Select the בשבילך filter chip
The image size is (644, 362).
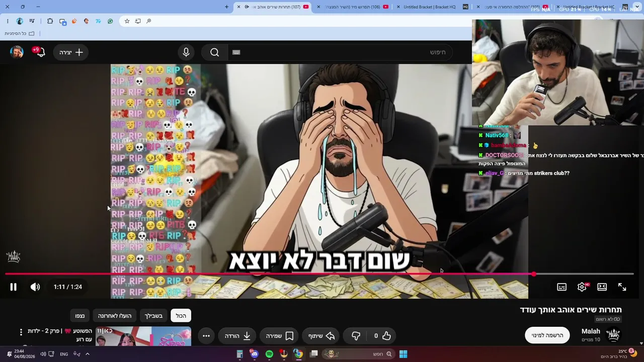[x=153, y=316]
